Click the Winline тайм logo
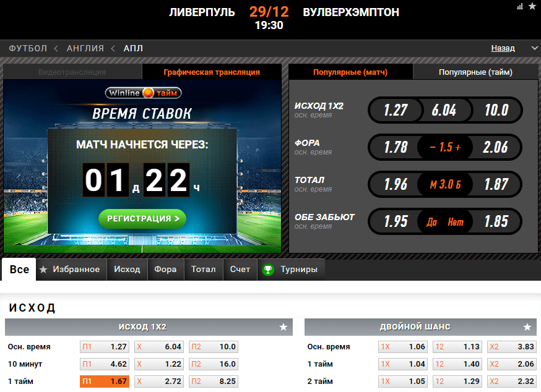Screen dimensions: 541x392 point(143,93)
